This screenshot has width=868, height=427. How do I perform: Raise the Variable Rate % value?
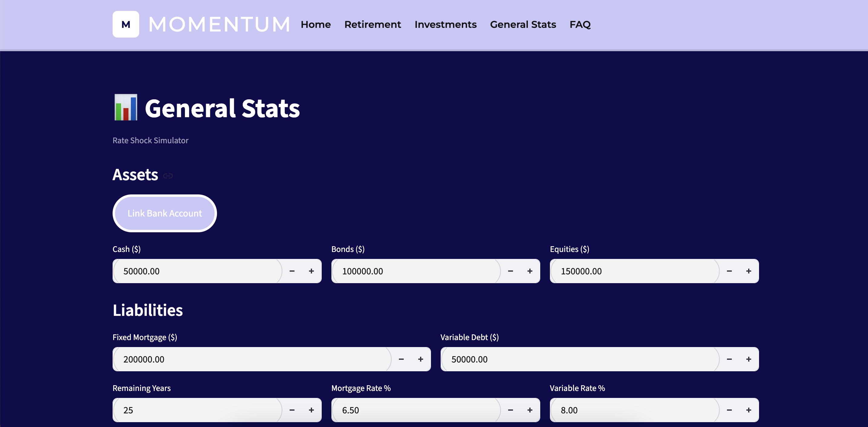[x=748, y=410]
